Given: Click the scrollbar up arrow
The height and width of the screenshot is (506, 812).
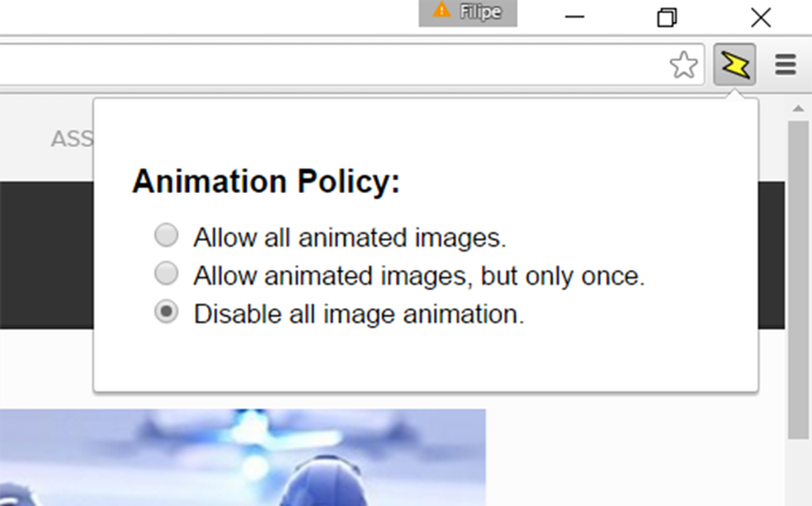Looking at the screenshot, I should 798,109.
